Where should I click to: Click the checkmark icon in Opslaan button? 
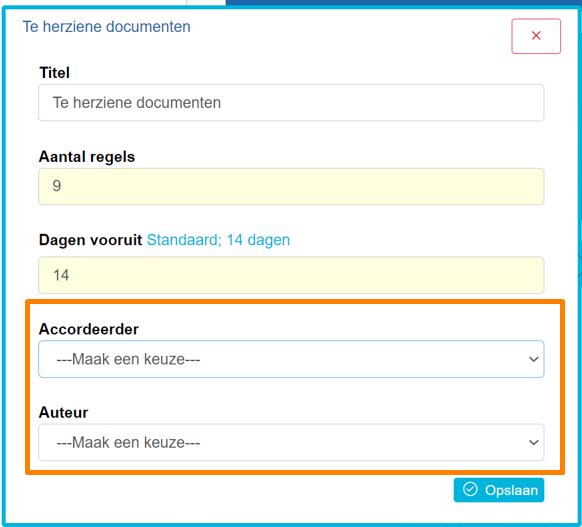coord(470,489)
